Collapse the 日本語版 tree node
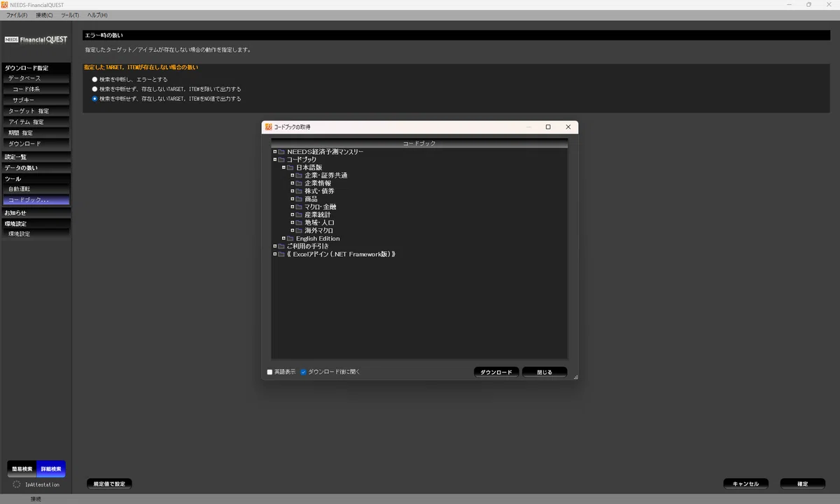 coord(284,167)
